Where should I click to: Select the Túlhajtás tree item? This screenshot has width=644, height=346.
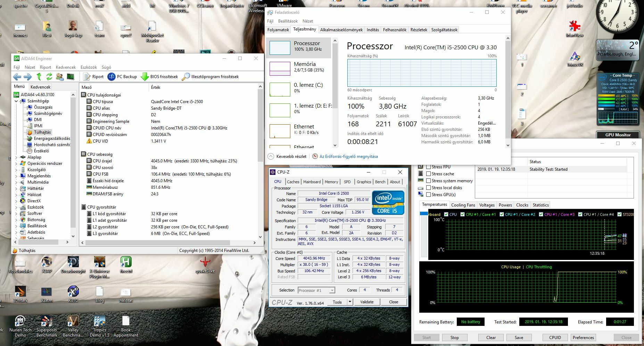click(42, 132)
